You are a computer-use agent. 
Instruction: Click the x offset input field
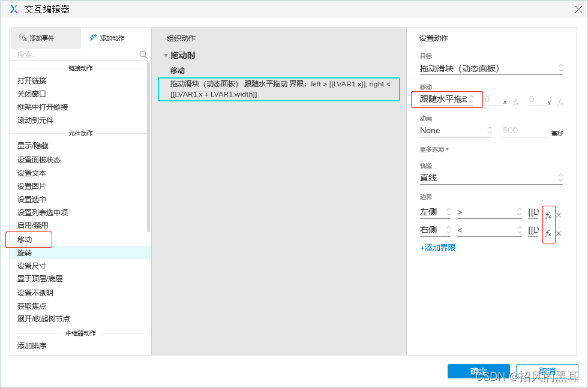pos(493,100)
